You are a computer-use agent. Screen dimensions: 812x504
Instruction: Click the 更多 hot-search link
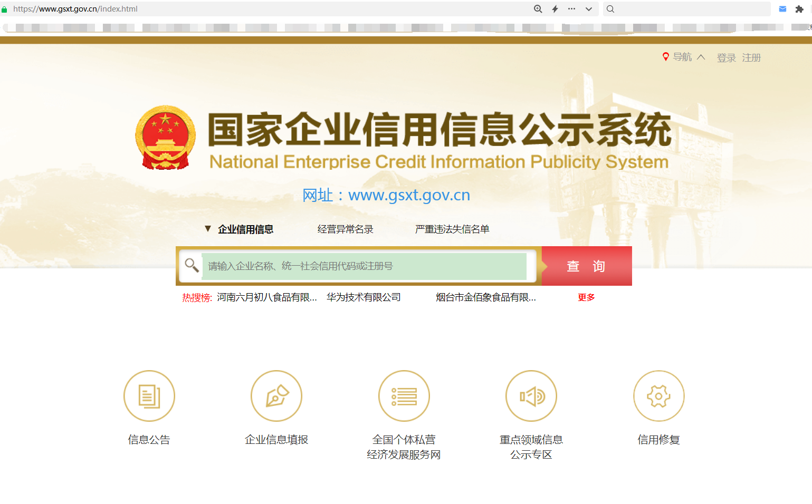[x=586, y=297]
